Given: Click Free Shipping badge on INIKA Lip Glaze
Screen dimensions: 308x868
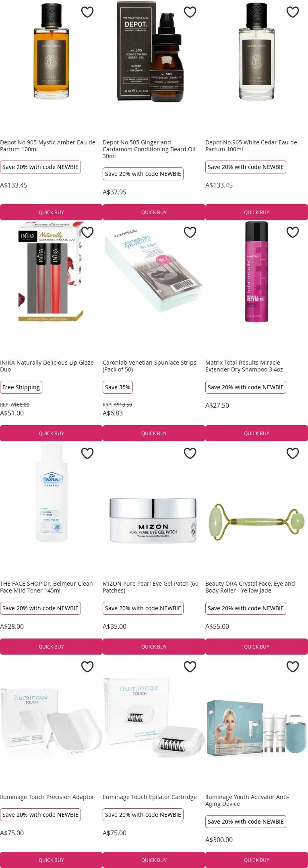Looking at the screenshot, I should click(x=21, y=387).
